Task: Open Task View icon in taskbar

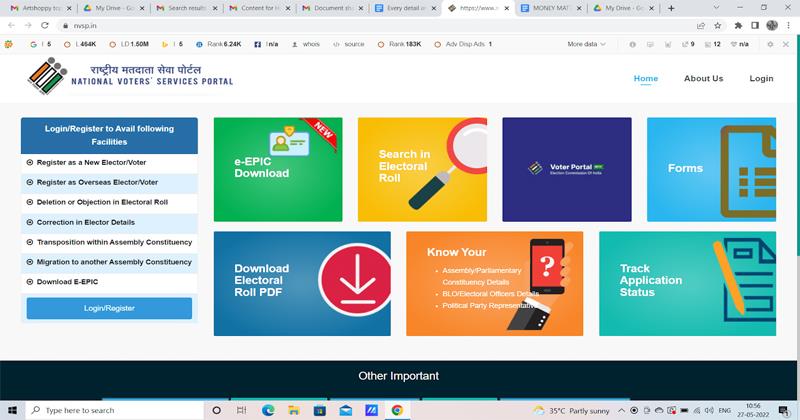Action: [x=242, y=410]
